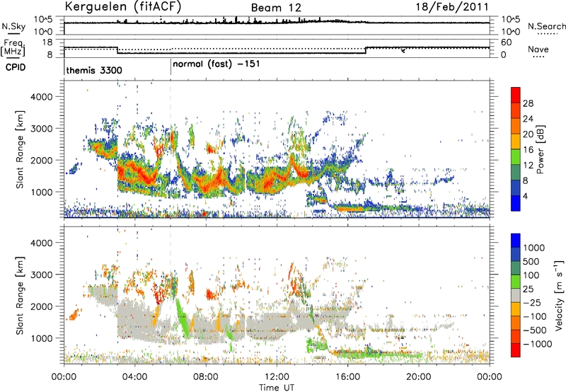Click the grey segment of the velocity colorbar
This screenshot has height=392, width=566.
516,295
